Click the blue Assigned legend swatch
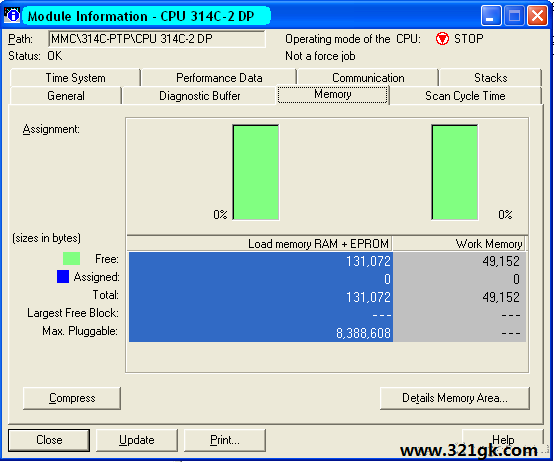Viewport: 555px width, 463px height. 63,277
